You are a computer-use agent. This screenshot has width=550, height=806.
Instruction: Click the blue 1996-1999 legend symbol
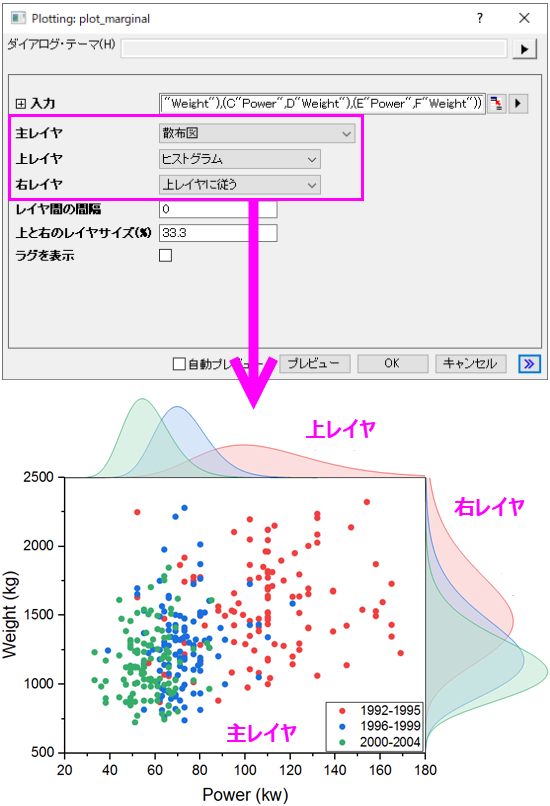(x=342, y=727)
